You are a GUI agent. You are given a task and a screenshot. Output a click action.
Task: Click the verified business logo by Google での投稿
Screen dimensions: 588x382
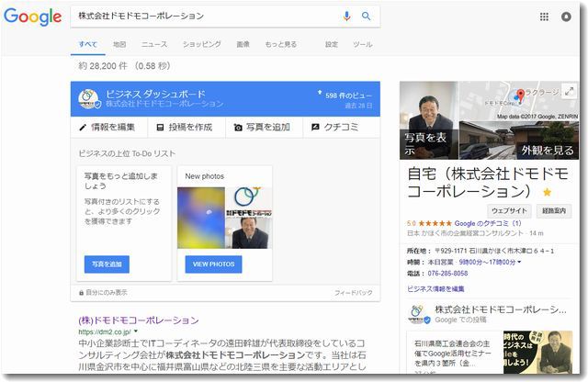point(419,314)
